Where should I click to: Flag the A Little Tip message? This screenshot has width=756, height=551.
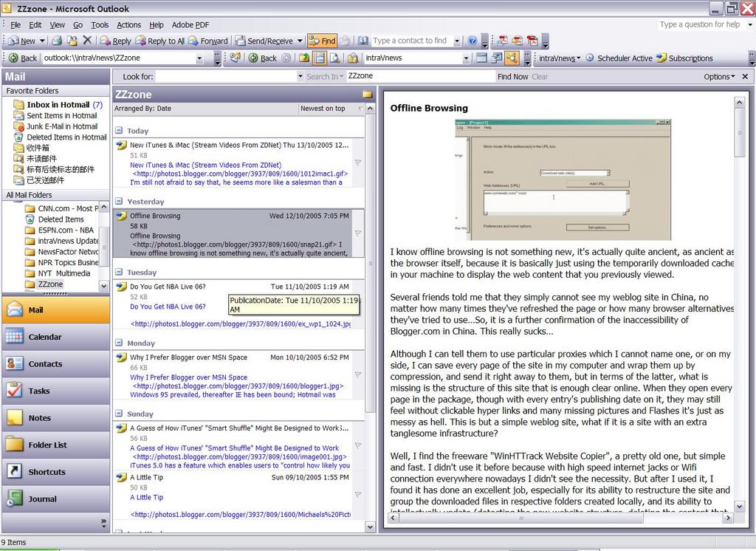(358, 495)
